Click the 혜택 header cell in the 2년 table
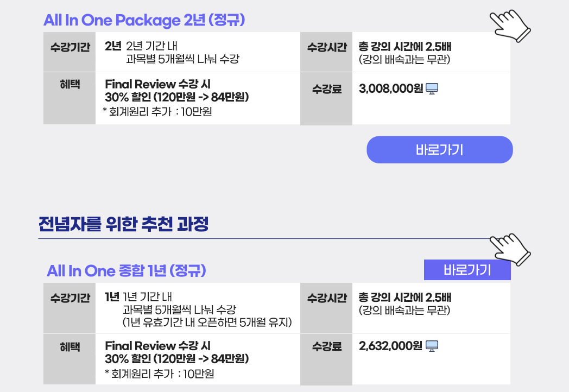The width and height of the screenshot is (569, 392). tap(69, 98)
